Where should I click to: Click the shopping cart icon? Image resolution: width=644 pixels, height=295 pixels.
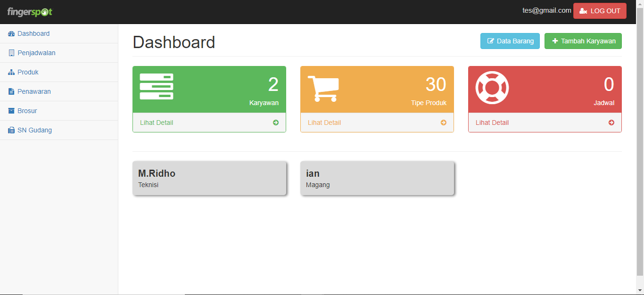tap(323, 88)
